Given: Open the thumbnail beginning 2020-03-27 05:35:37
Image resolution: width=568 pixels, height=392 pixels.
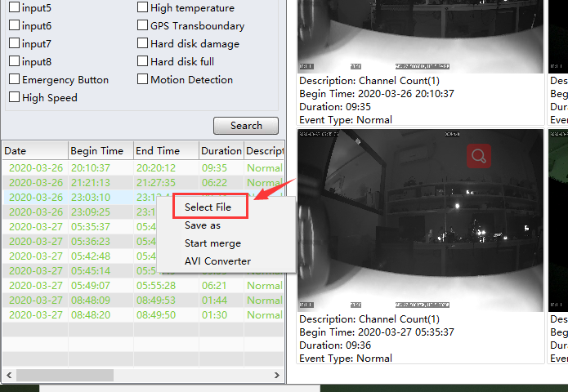Looking at the screenshot, I should [421, 220].
